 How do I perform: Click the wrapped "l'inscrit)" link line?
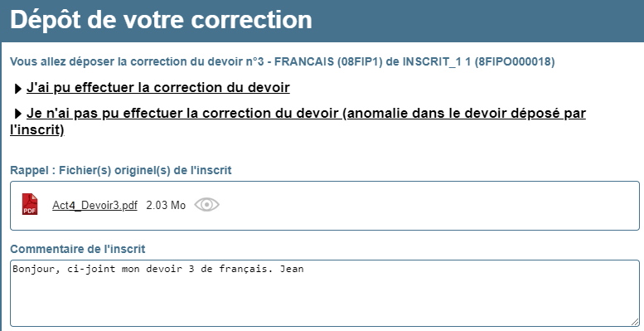37,130
